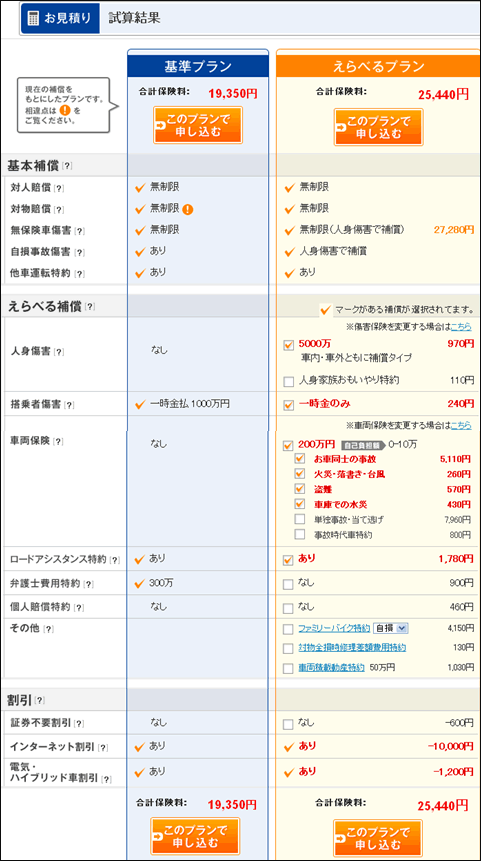Enable 人身家族おもいやり特約 checkbox
This screenshot has width=481, height=861.
pos(288,382)
